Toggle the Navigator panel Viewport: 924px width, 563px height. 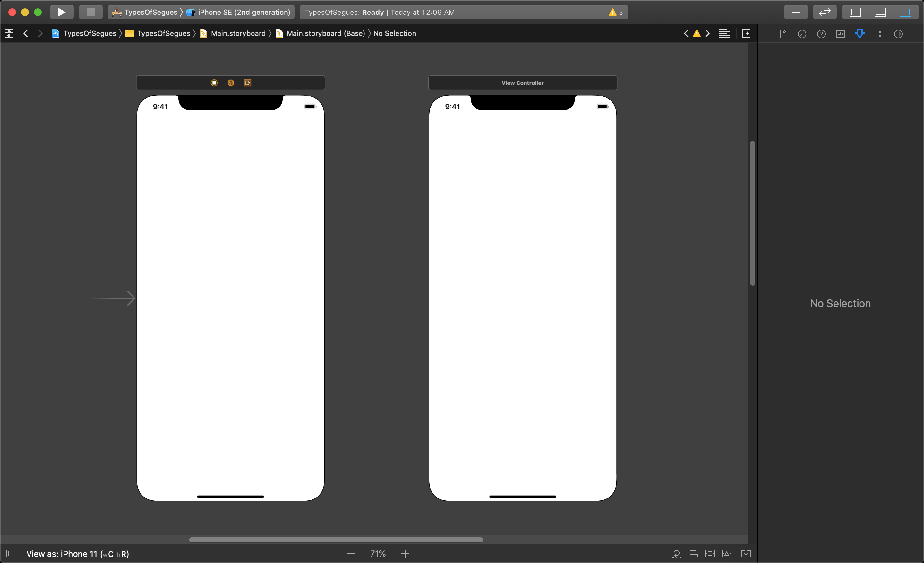[x=855, y=12]
